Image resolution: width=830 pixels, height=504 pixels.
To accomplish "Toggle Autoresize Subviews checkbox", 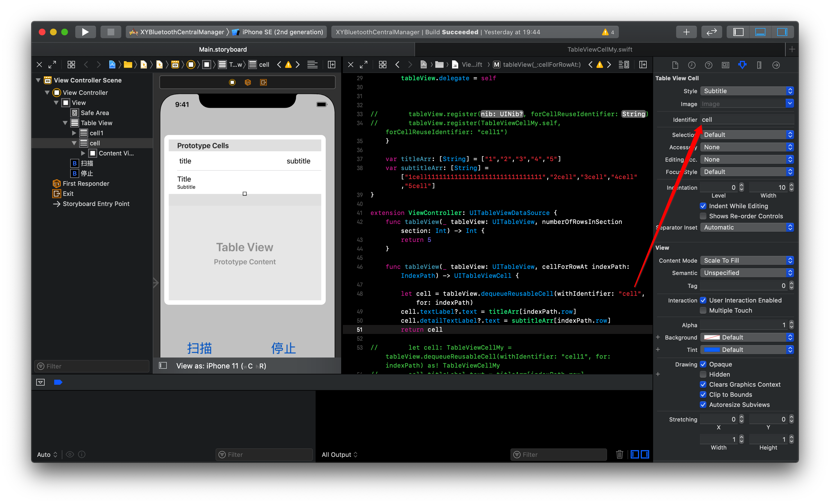I will (x=703, y=405).
